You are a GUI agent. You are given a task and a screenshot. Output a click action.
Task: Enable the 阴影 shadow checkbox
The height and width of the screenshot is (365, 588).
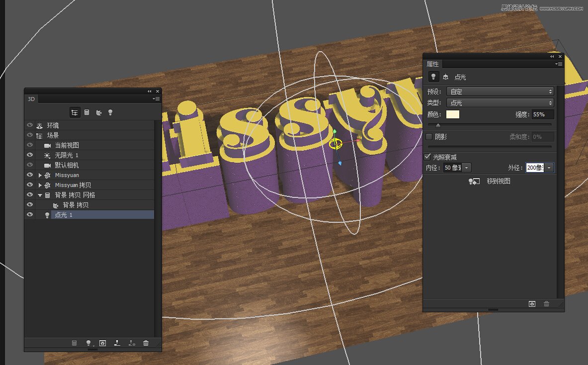coord(429,137)
